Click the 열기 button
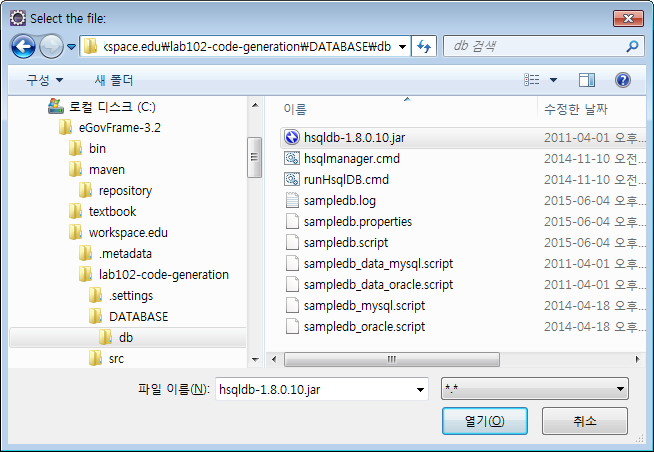654x452 pixels. [484, 421]
